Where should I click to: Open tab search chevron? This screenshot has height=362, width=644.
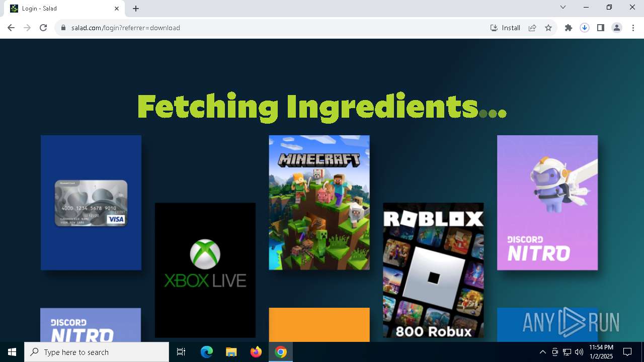(563, 7)
